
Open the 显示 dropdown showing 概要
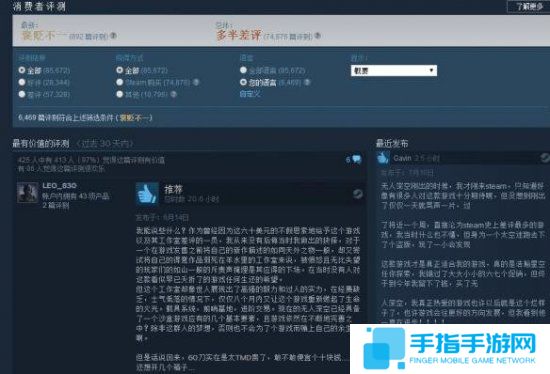tap(394, 71)
